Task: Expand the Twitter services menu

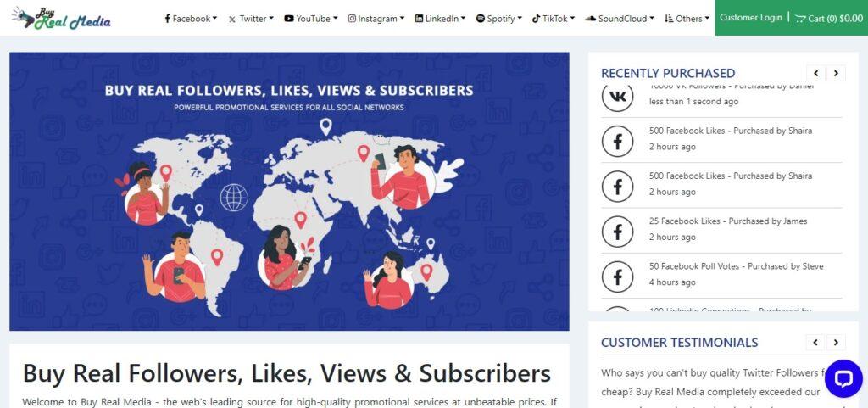Action: coord(251,19)
